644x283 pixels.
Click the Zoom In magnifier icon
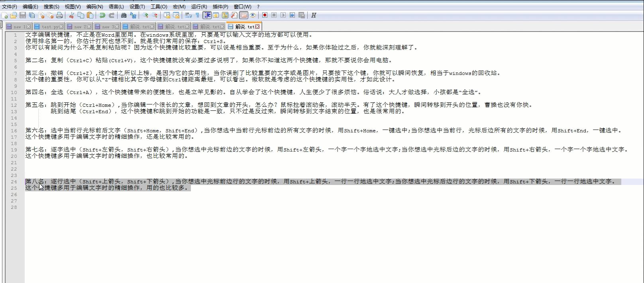(145, 15)
